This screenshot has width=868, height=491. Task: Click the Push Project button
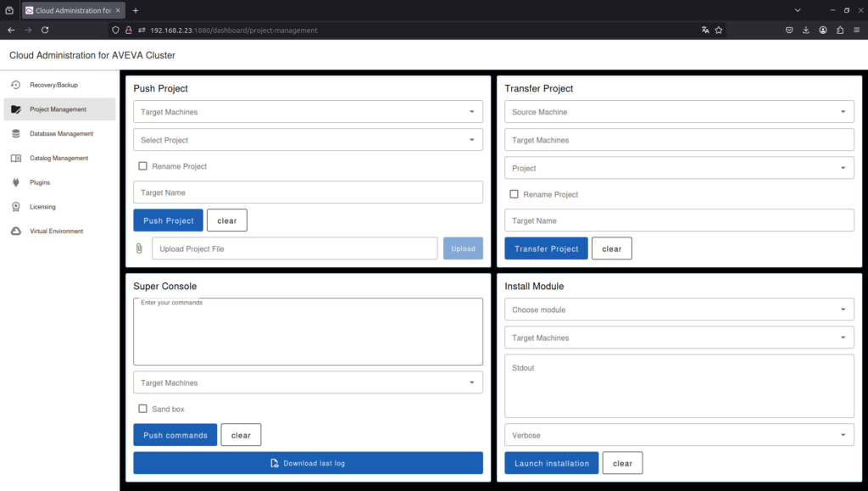[169, 220]
